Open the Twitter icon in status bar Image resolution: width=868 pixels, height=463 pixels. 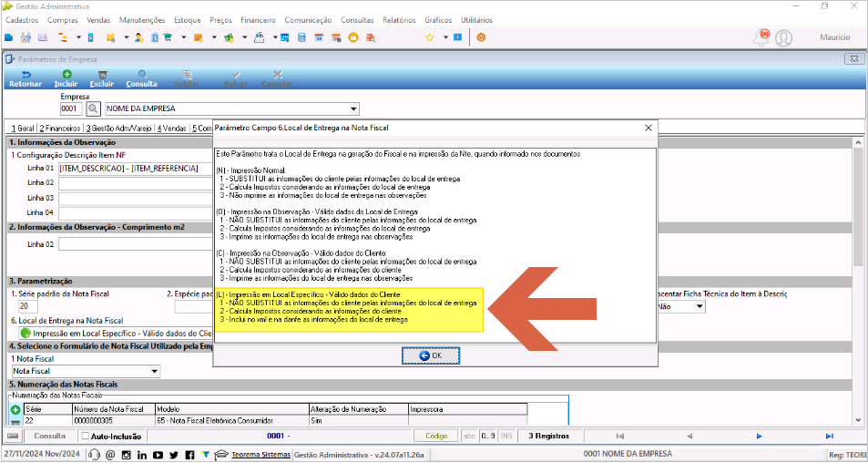174,455
